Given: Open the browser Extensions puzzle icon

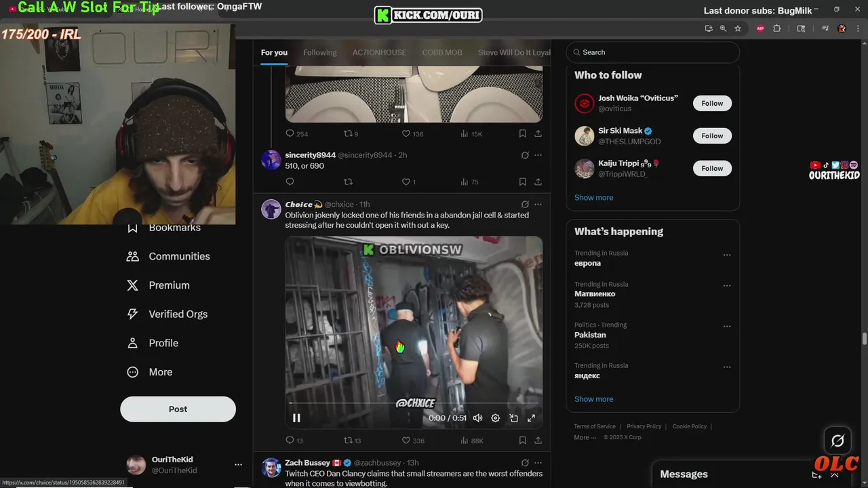Looking at the screenshot, I should [x=777, y=28].
